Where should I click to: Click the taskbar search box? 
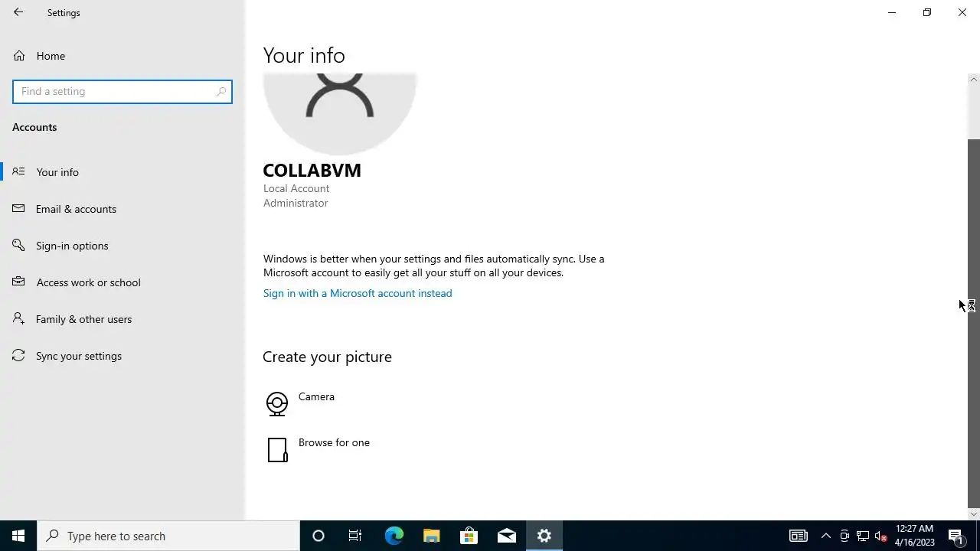coord(168,536)
